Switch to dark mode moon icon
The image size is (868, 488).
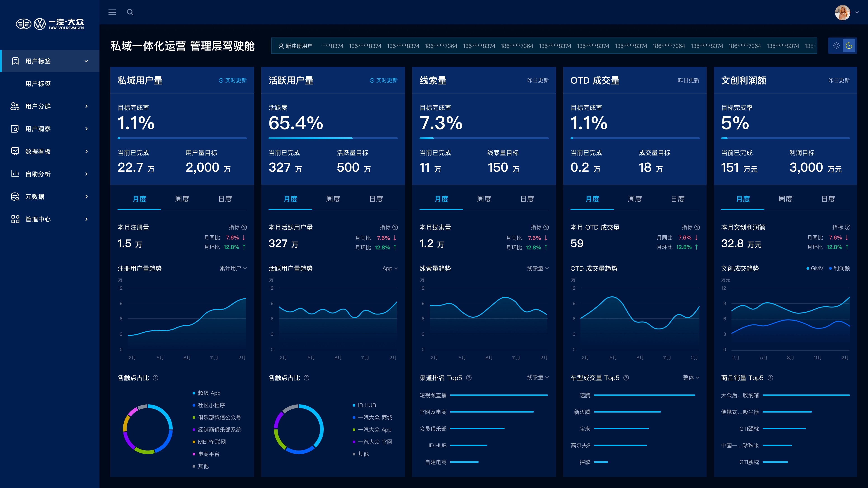click(849, 45)
